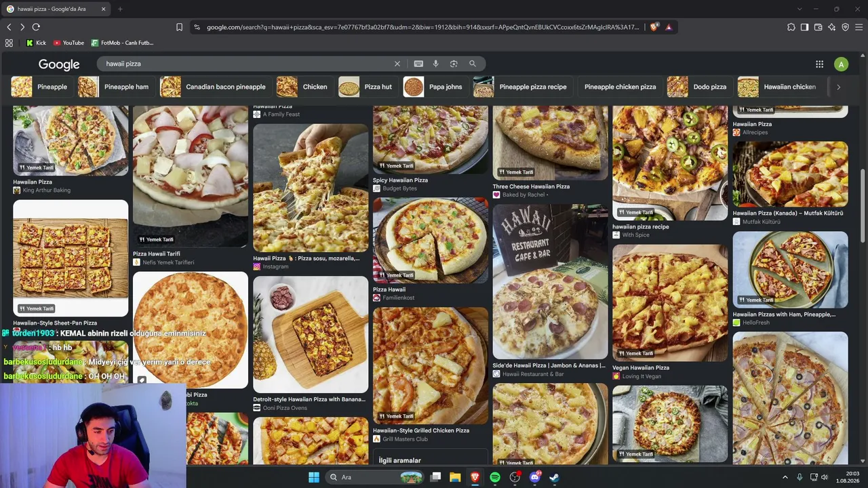The image size is (868, 488).
Task: Open Spotify from the taskbar
Action: pyautogui.click(x=495, y=477)
